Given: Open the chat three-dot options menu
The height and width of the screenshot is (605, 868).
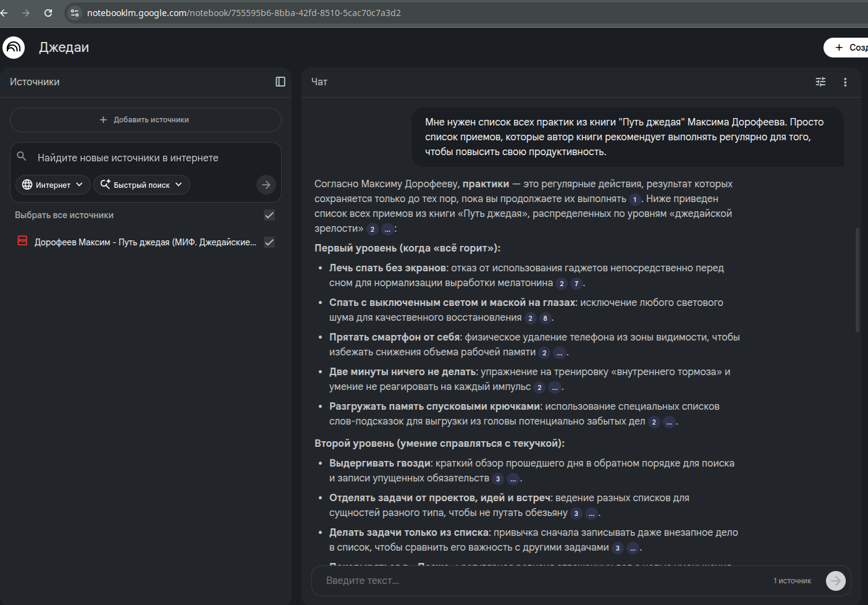Looking at the screenshot, I should pos(845,82).
